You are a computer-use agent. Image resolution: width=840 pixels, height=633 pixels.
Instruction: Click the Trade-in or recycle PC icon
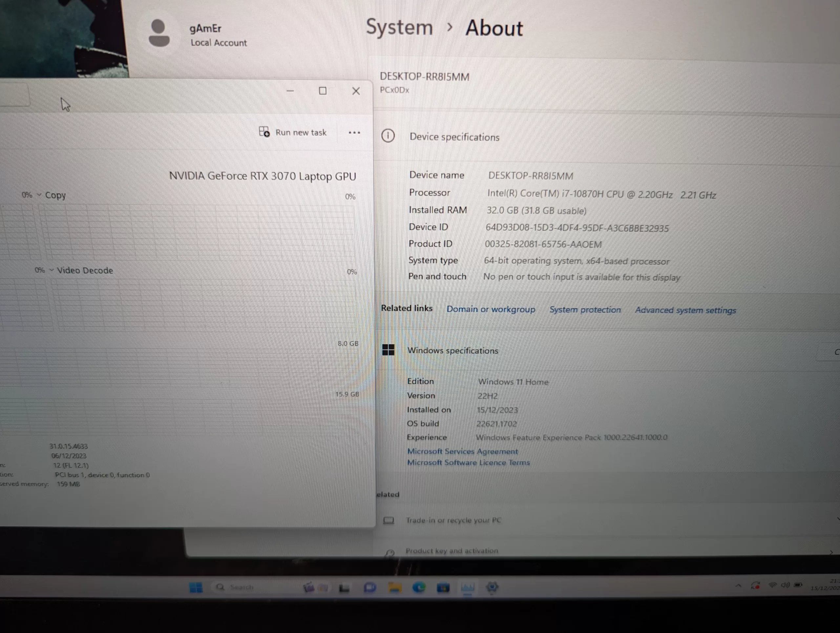pyautogui.click(x=388, y=520)
